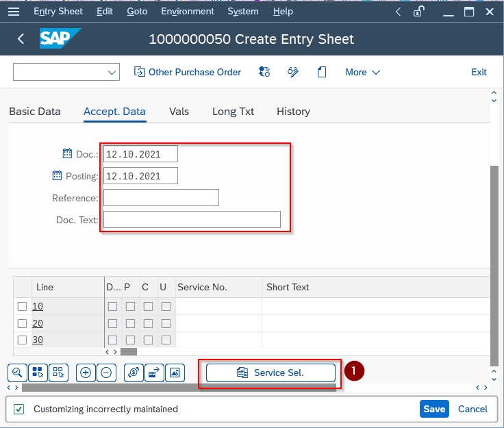Expand the More dropdown menu

click(x=362, y=72)
